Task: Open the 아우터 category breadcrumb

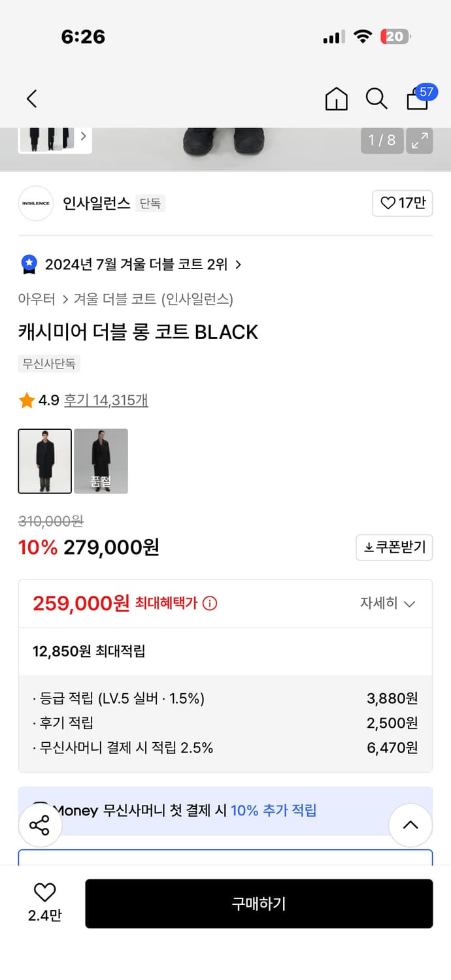Action: [x=31, y=299]
